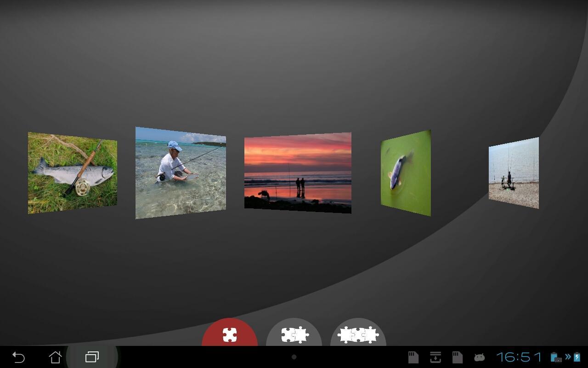This screenshot has height=368, width=588.
Task: Select the three-piece puzzle difficulty
Action: click(358, 334)
